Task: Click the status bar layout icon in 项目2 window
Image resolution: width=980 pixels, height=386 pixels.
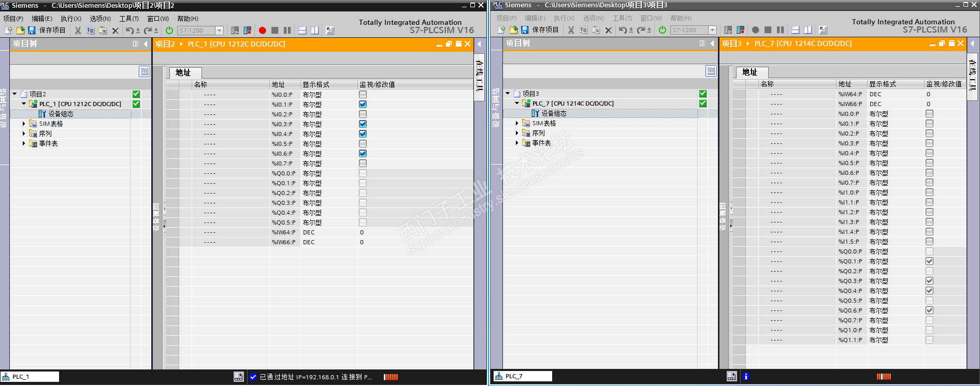Action: [x=239, y=377]
